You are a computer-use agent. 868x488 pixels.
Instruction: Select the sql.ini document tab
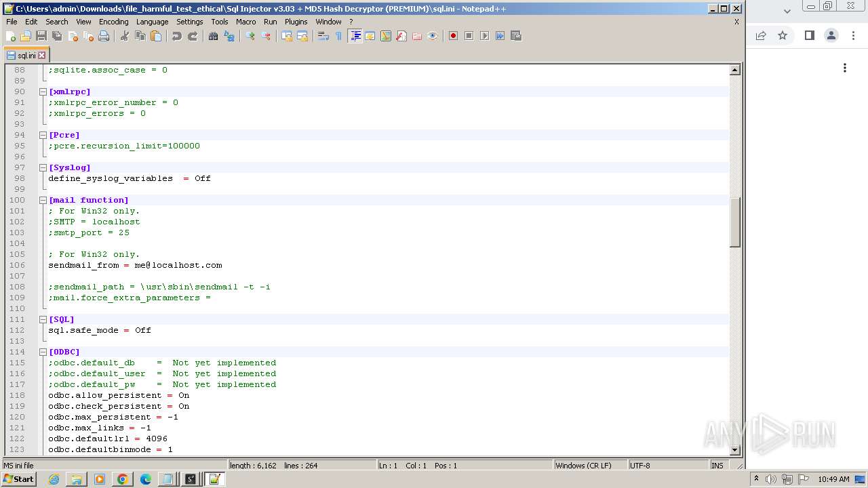(x=26, y=56)
